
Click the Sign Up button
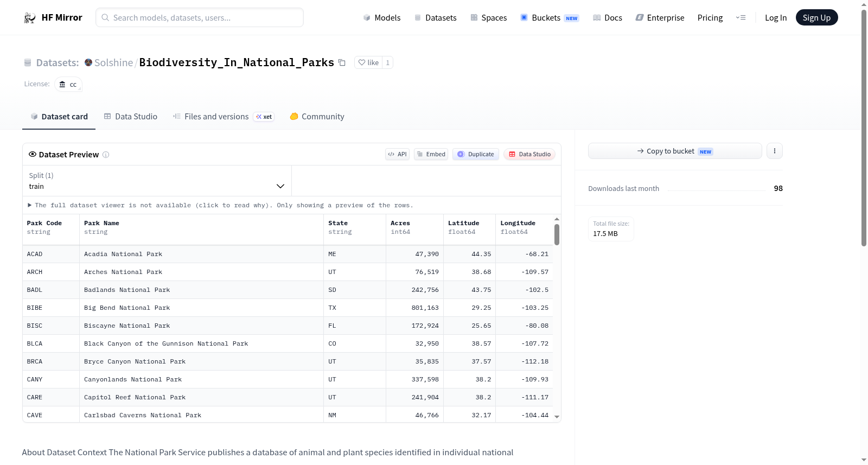pyautogui.click(x=816, y=18)
